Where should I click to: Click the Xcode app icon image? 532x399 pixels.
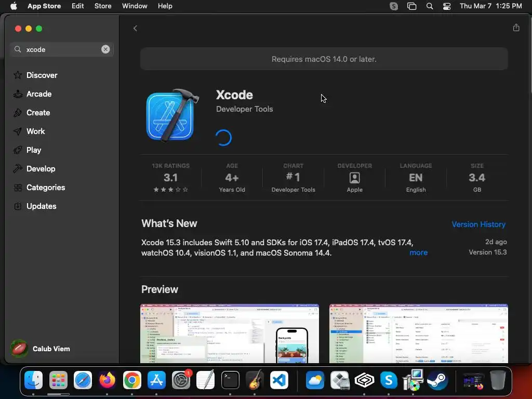(x=172, y=116)
